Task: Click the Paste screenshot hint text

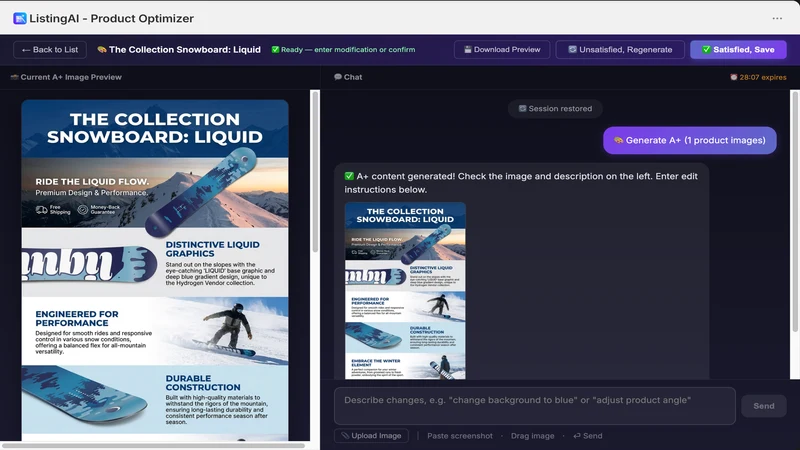Action: tap(460, 436)
